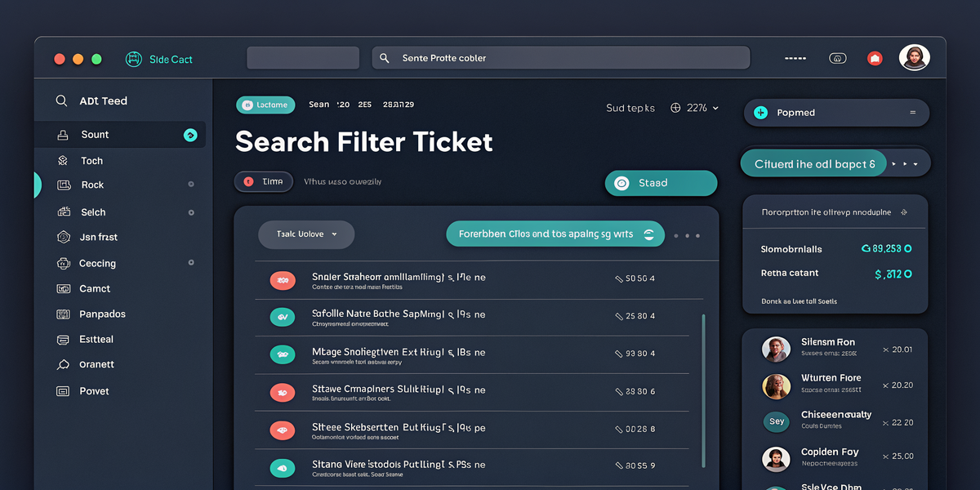This screenshot has width=980, height=490.
Task: Click the red icon on the Sttawe Crmapiners row
Action: [x=283, y=393]
